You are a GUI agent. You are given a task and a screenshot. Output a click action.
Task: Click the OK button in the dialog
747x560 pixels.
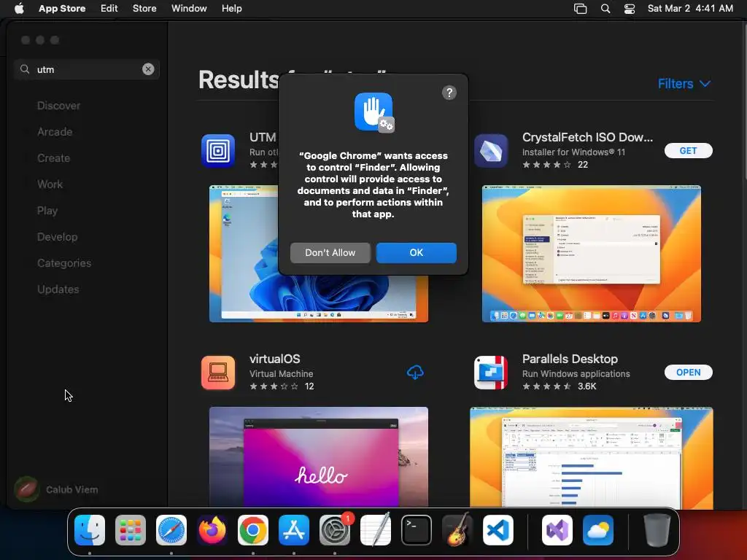coord(416,252)
